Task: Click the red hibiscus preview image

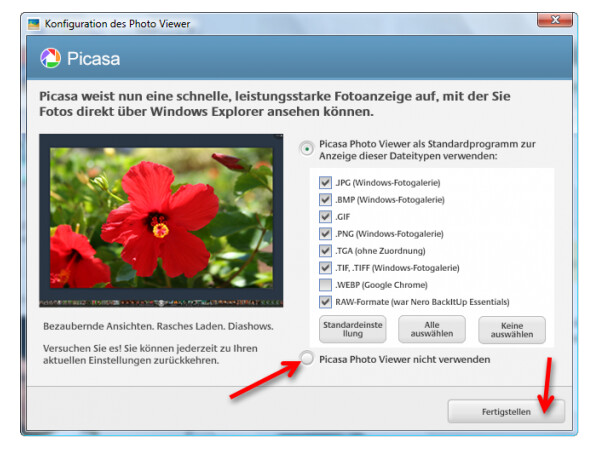Action: [x=161, y=218]
